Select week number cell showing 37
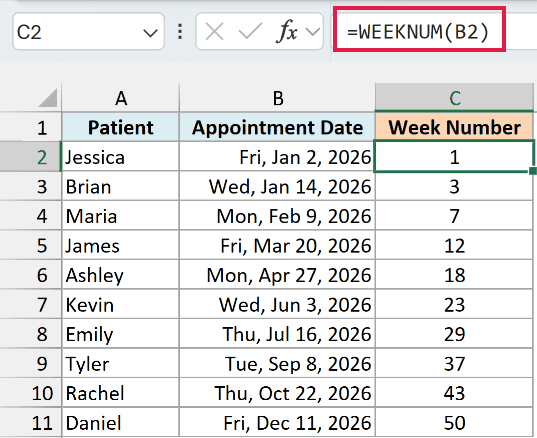Screen dimensions: 537x438 click(x=454, y=363)
